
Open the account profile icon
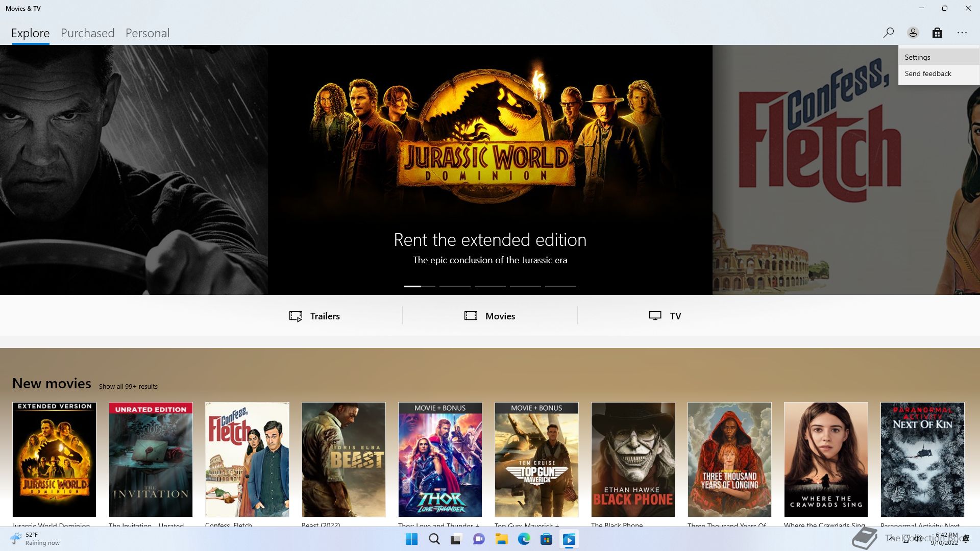tap(913, 33)
